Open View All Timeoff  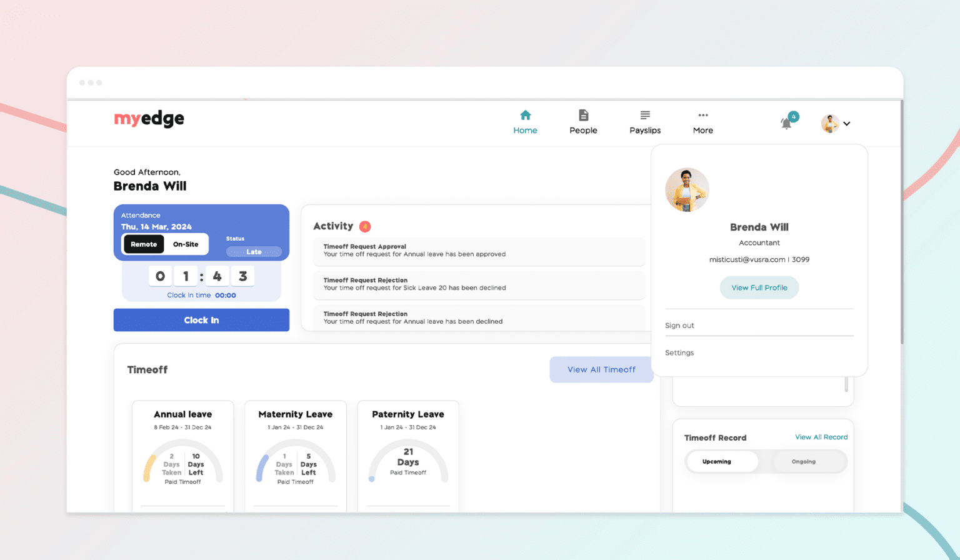(x=601, y=369)
